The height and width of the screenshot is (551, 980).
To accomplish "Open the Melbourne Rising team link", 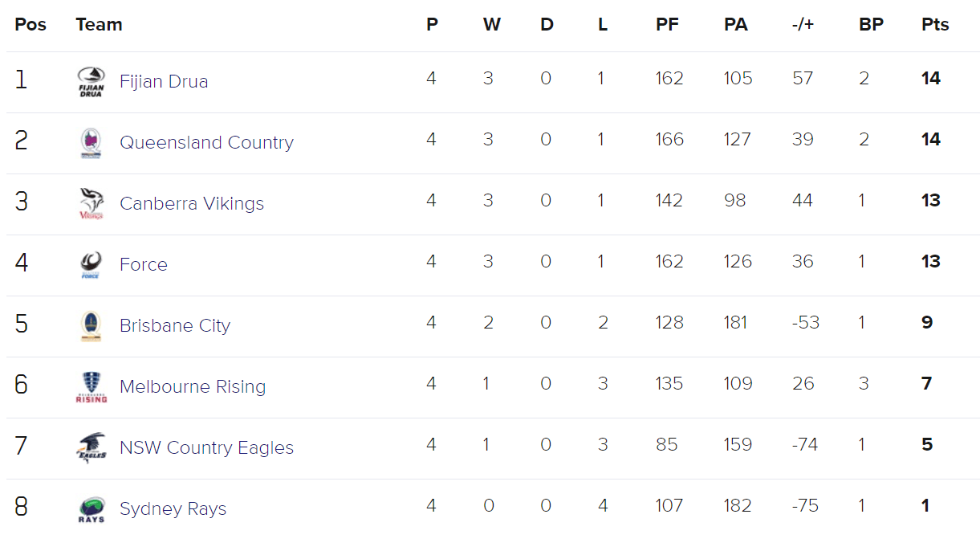I will [193, 386].
